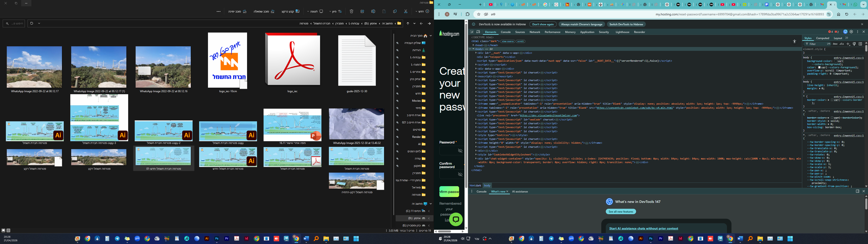
Task: Open the Computed styles tab
Action: tap(823, 38)
